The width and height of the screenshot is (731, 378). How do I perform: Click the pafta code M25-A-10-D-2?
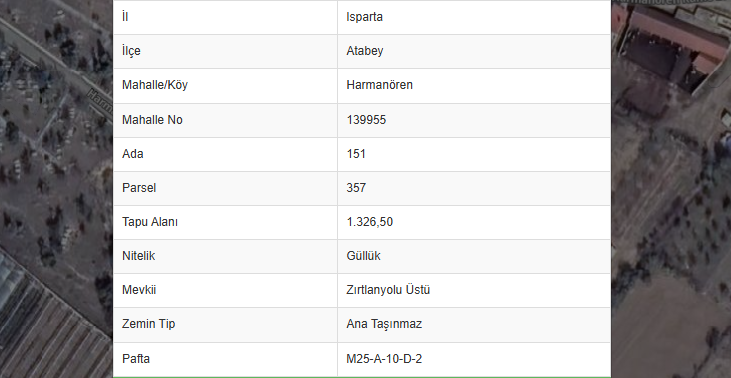point(384,359)
